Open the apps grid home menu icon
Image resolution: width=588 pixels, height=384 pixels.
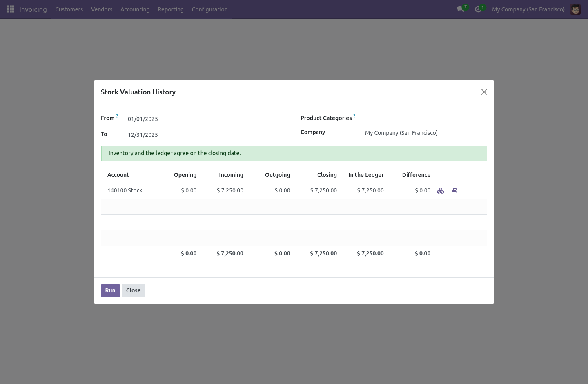pyautogui.click(x=11, y=9)
